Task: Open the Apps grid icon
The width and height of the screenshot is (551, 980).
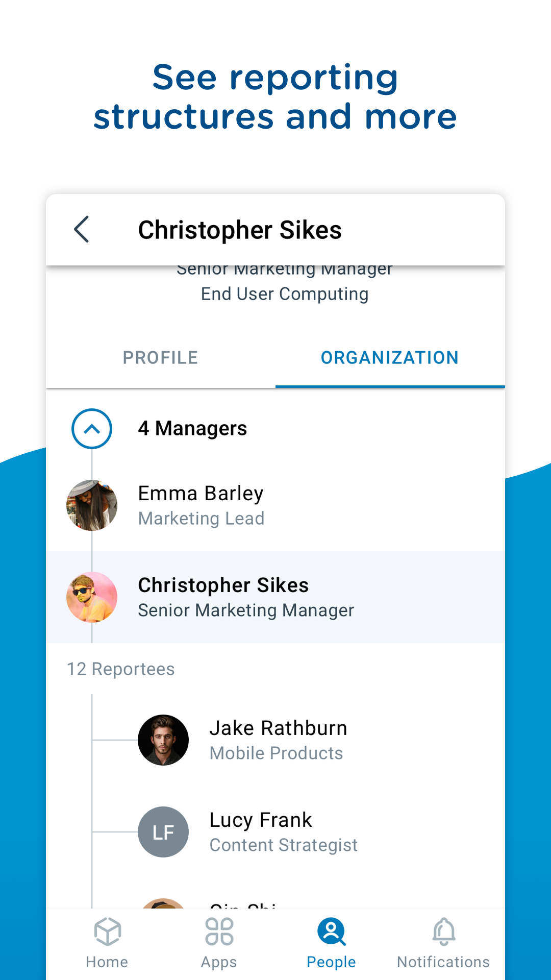Action: pos(219,932)
